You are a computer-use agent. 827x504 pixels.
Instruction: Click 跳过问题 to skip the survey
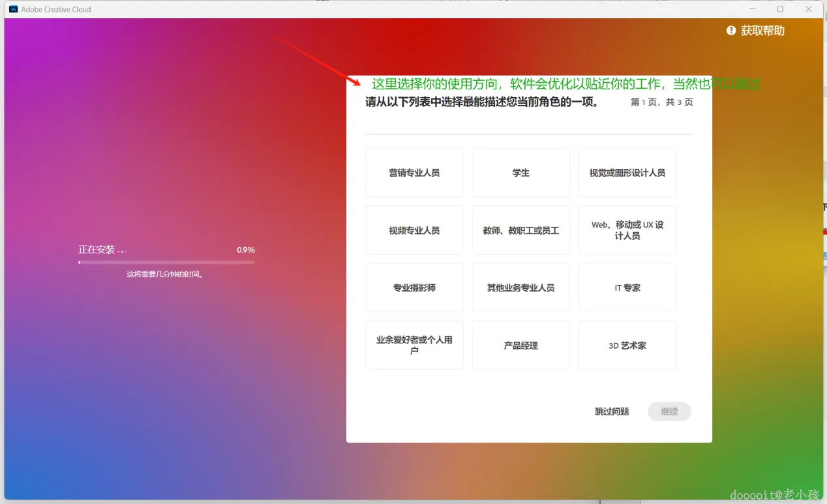click(x=611, y=411)
